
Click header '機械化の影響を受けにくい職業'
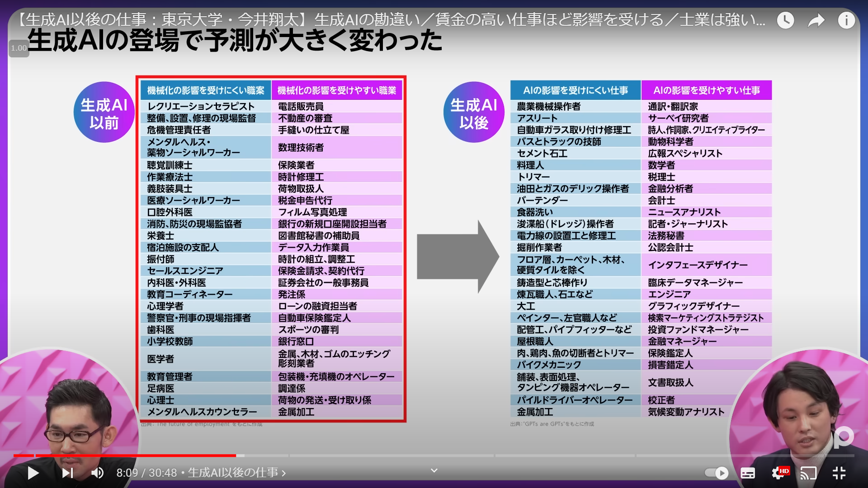(206, 90)
